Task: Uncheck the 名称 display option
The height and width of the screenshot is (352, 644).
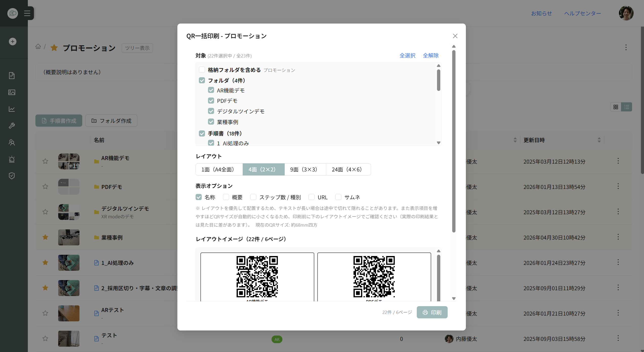Action: [199, 197]
